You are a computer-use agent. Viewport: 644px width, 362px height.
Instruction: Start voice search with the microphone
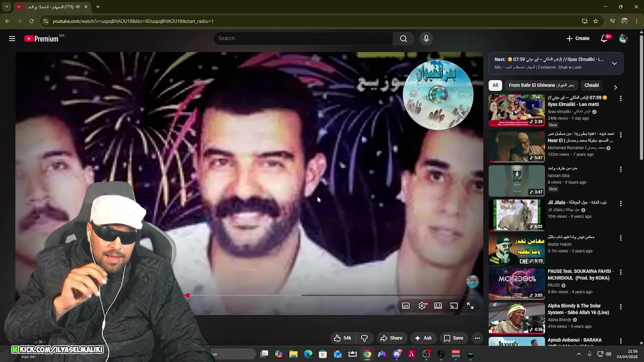tap(426, 38)
